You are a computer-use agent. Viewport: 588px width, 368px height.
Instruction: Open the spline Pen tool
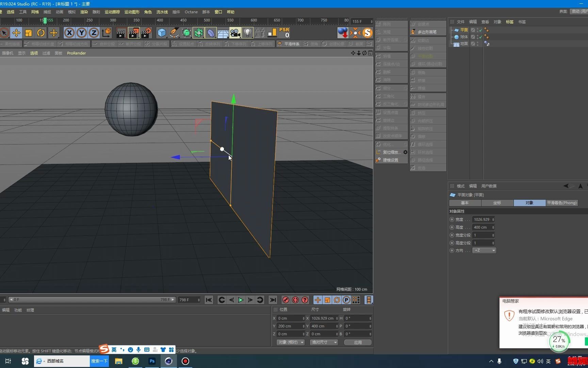[x=174, y=33]
